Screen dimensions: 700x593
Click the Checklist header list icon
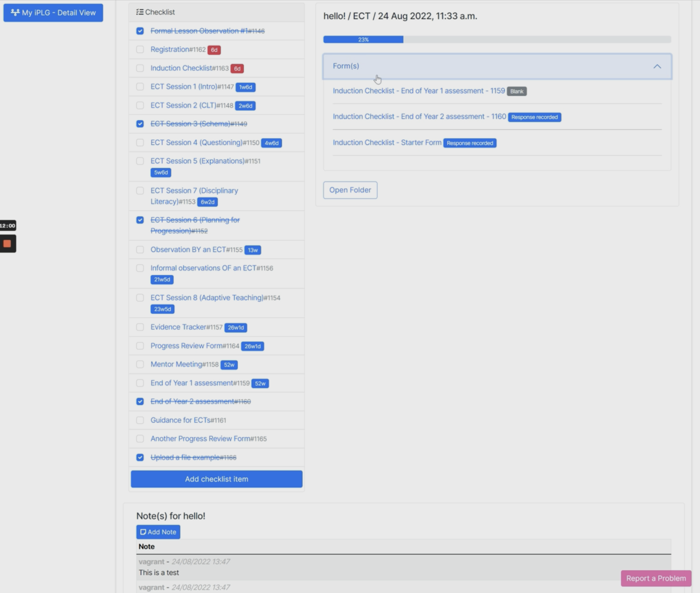[139, 12]
